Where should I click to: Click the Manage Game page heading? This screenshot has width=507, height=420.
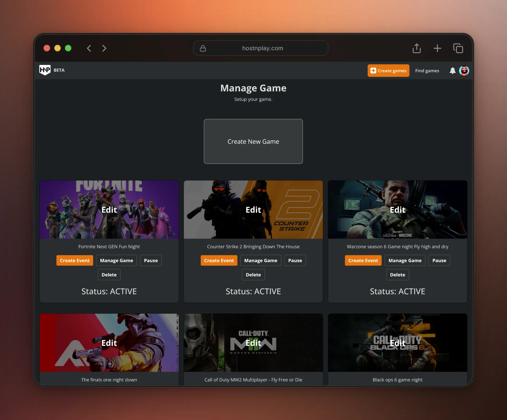coord(253,88)
